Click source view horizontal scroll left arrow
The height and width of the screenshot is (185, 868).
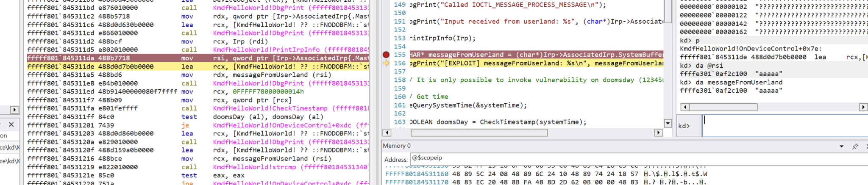point(386,133)
